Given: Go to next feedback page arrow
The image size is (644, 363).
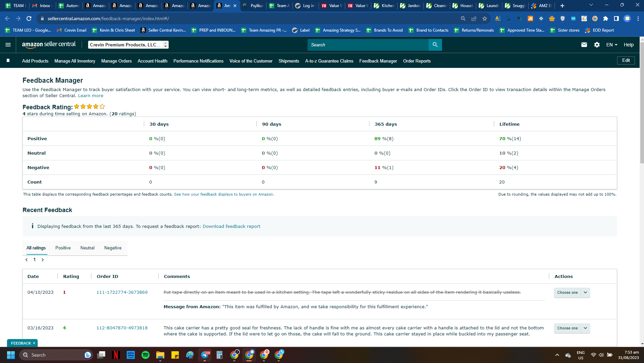Looking at the screenshot, I should click(43, 259).
